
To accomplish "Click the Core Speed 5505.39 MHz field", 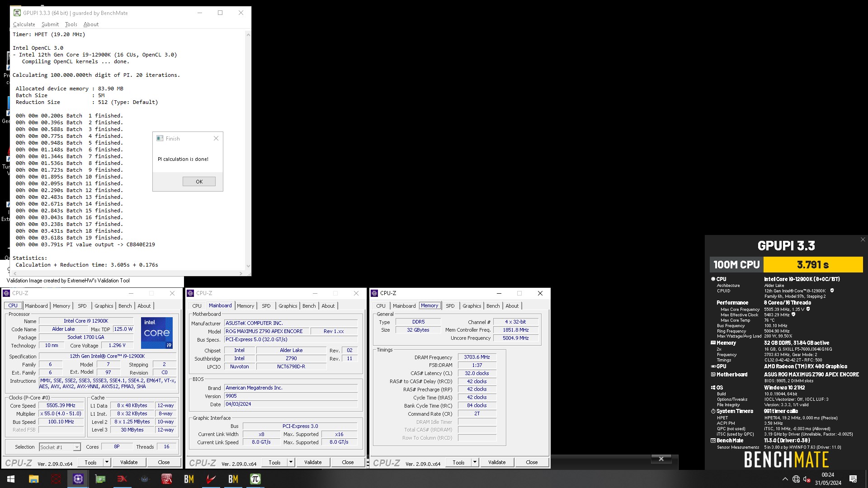I will [61, 405].
